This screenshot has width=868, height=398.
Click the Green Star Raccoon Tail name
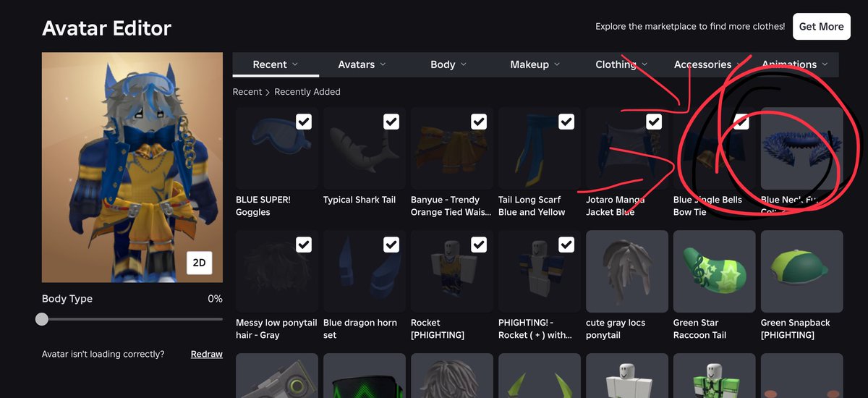[x=701, y=329]
